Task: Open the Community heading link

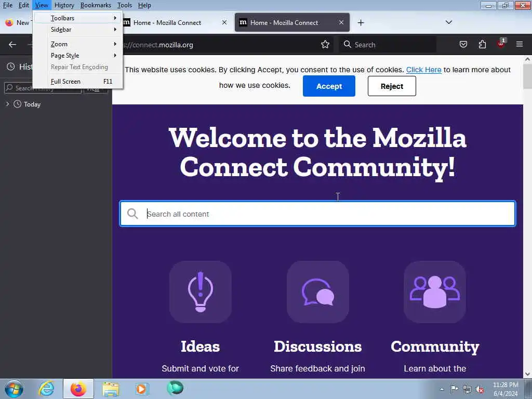Action: point(435,347)
